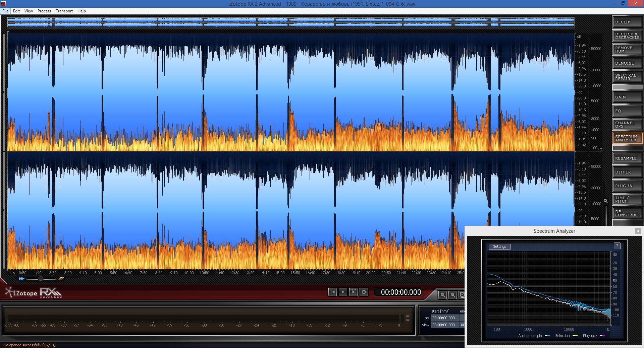This screenshot has height=348, width=644.
Task: Open the Channel Ops module
Action: pos(627,125)
